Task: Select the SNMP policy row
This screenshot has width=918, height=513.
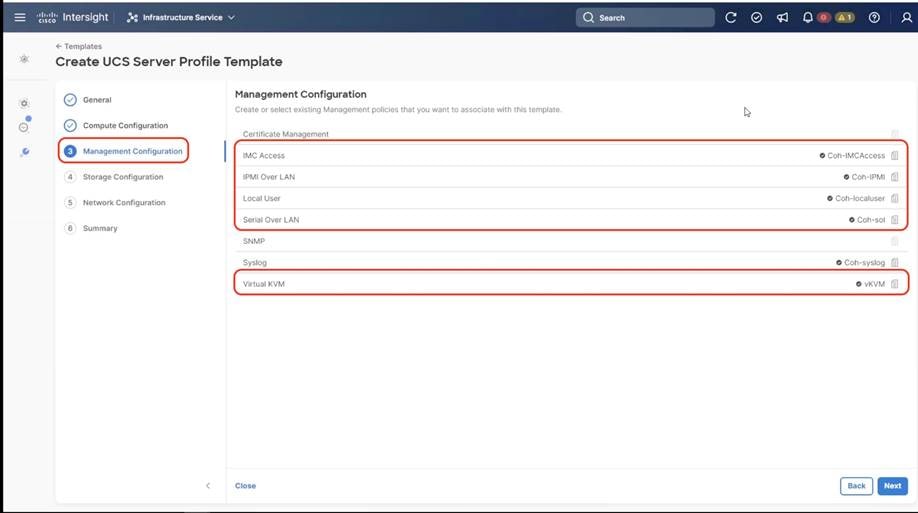Action: tap(571, 241)
